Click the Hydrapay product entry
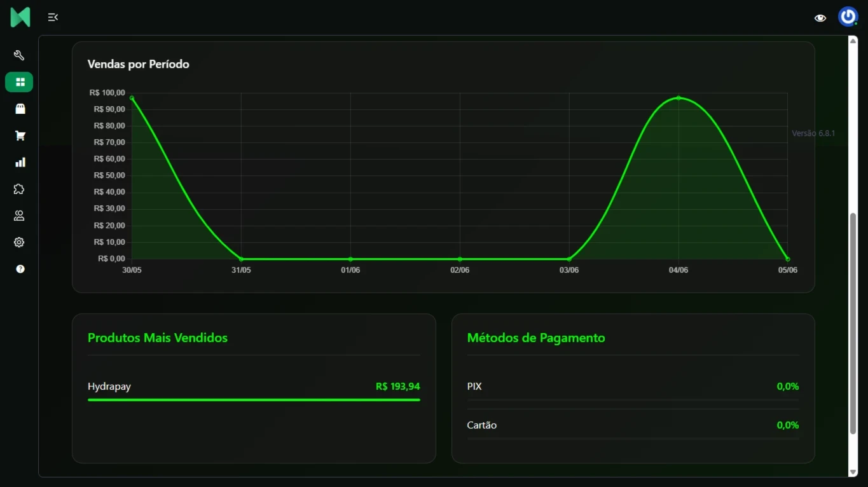This screenshot has width=868, height=487. pos(109,386)
